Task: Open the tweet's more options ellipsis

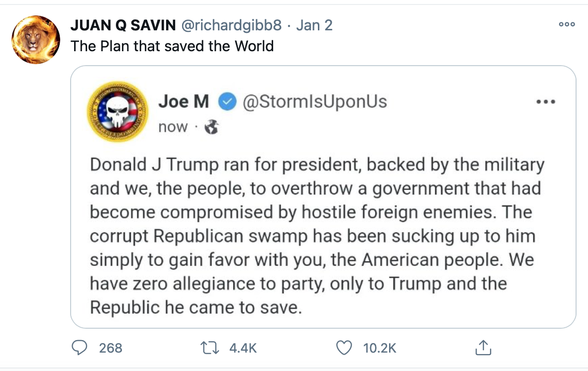Action: 567,24
